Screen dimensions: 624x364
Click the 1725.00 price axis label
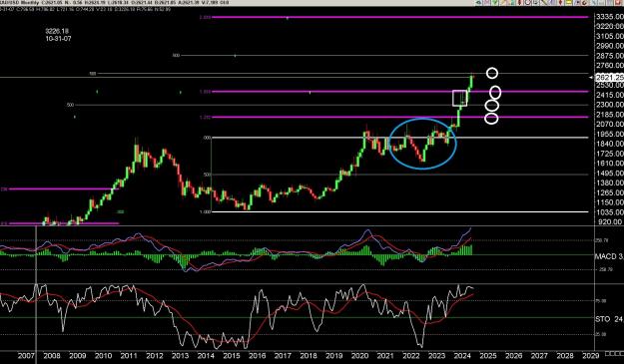609,154
